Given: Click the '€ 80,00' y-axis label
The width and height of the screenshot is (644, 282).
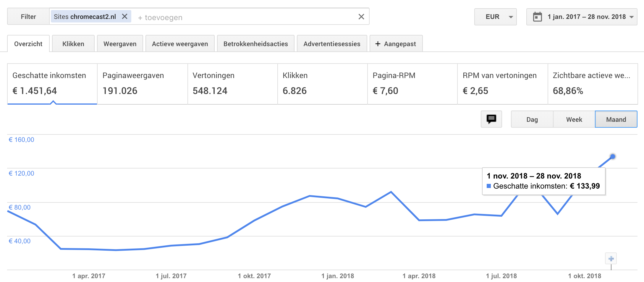Looking at the screenshot, I should 20,207.
